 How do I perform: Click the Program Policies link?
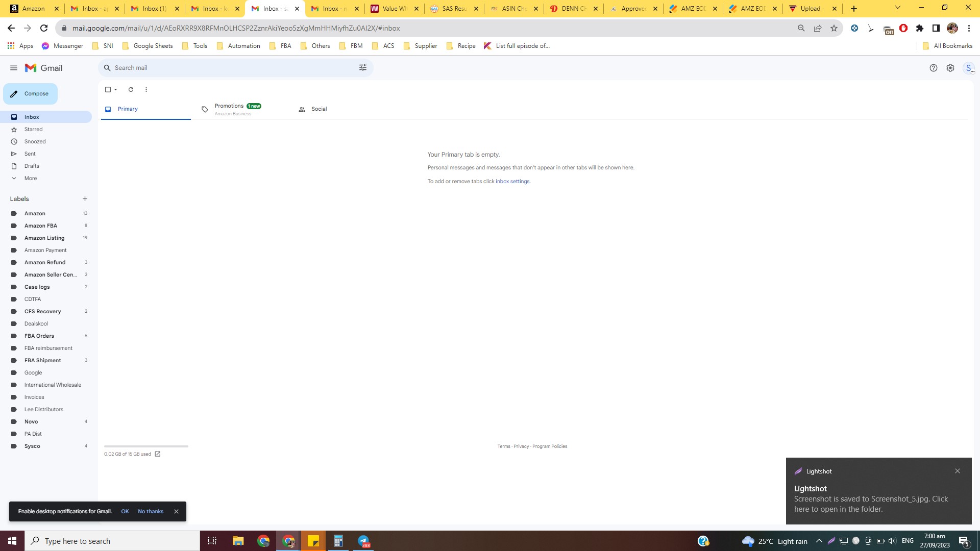pos(550,446)
